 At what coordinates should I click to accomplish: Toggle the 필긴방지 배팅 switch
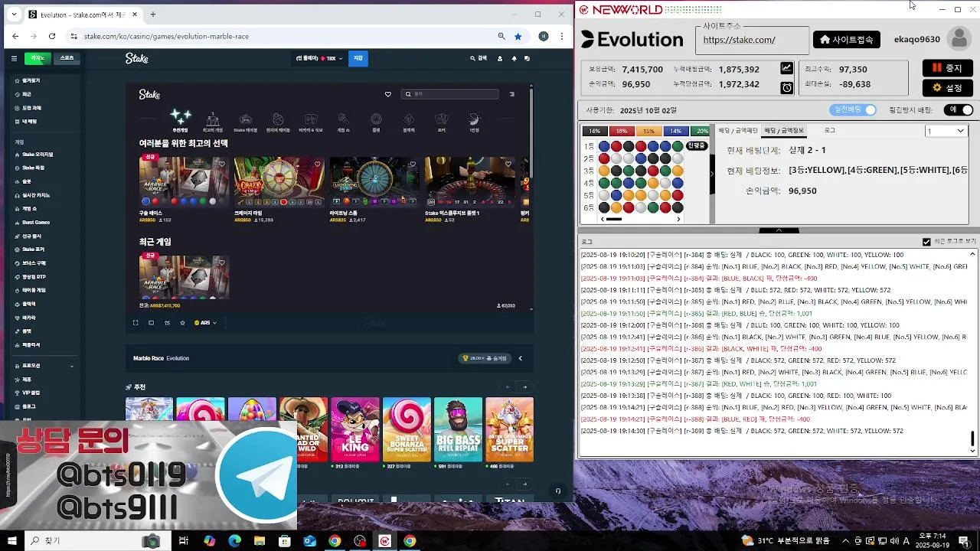coord(960,110)
